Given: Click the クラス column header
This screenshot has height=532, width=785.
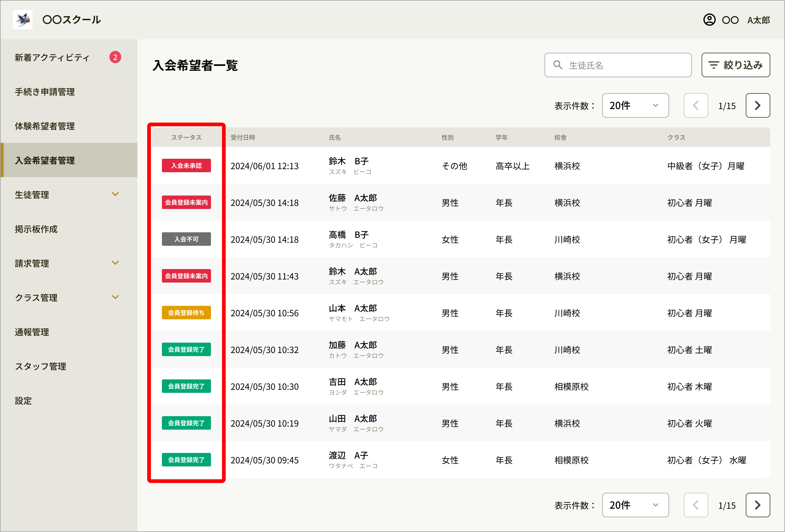Looking at the screenshot, I should point(676,137).
